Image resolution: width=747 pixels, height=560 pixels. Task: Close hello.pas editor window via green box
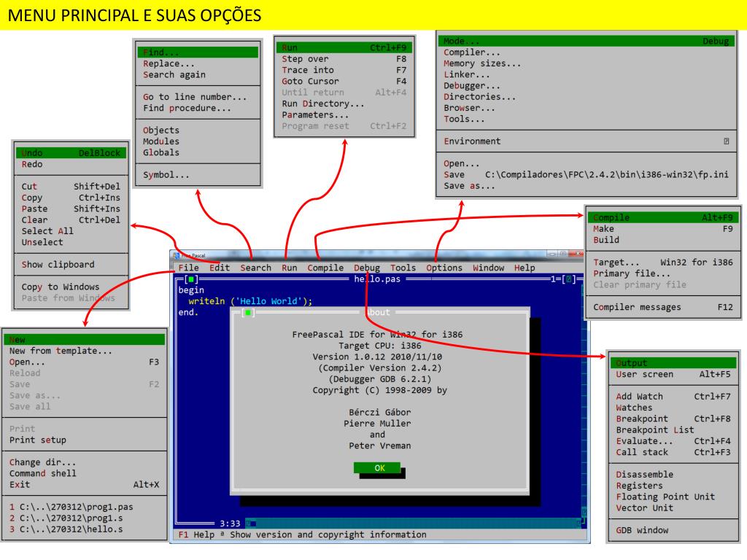pyautogui.click(x=191, y=279)
